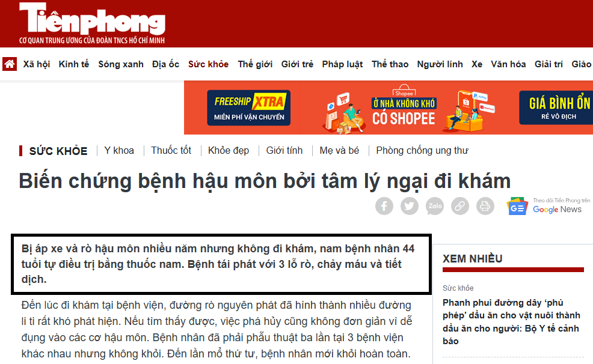Print the article using printer icon
Viewport: 593px width, 364px height.
[x=485, y=206]
